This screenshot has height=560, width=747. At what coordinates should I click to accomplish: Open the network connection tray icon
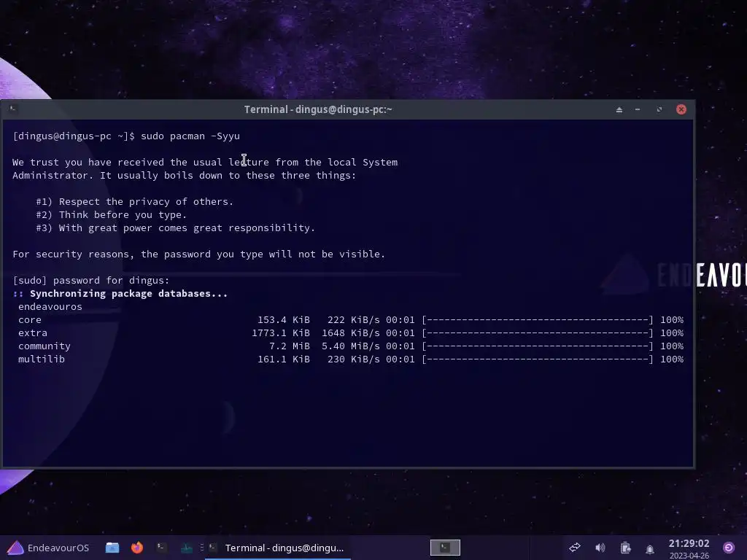(575, 548)
